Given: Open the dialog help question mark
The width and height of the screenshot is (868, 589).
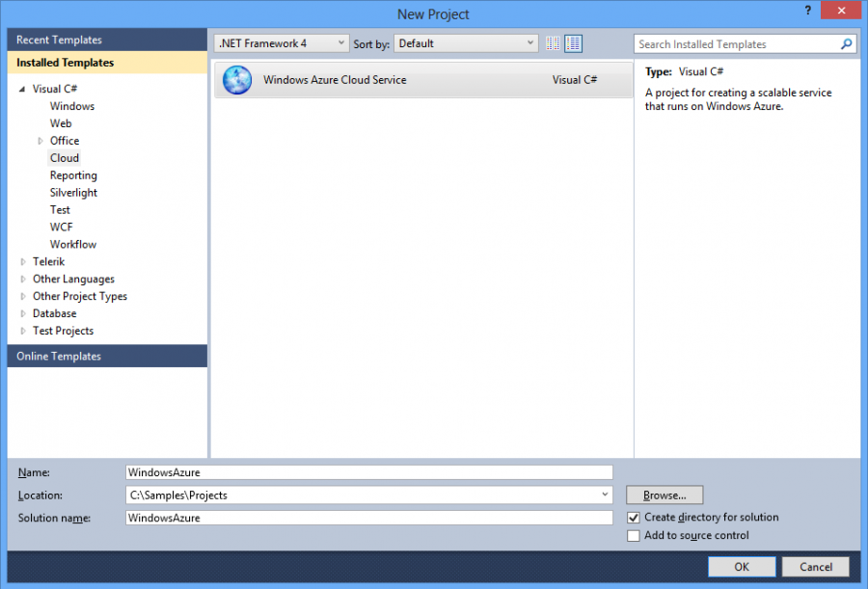Looking at the screenshot, I should tap(807, 10).
